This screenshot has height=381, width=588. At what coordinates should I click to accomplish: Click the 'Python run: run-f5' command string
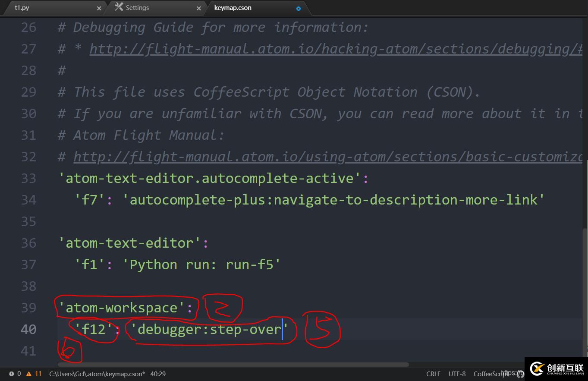[201, 264]
